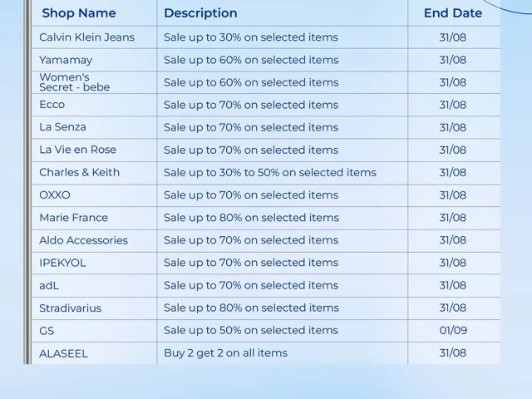
Task: Select the GS shop name
Action: click(x=47, y=330)
